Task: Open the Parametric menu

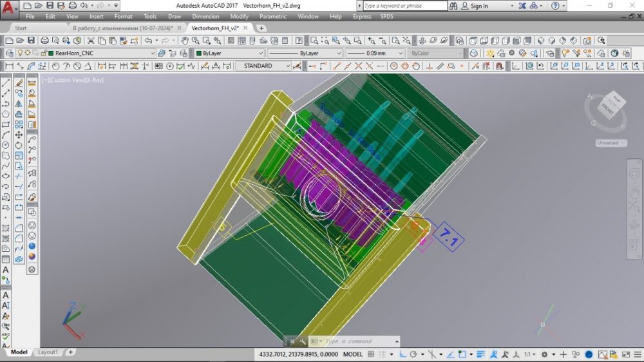Action: point(273,16)
